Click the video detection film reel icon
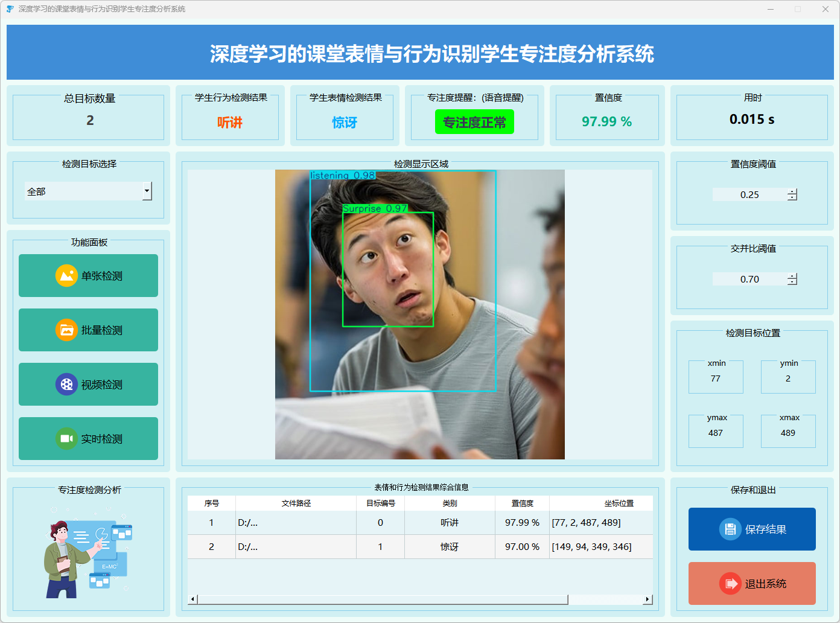 pos(66,385)
